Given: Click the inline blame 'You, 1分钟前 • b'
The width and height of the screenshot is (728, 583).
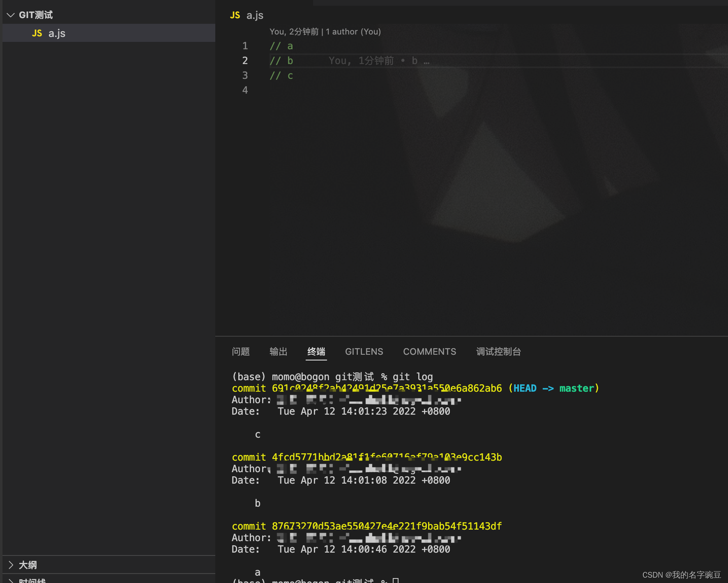Looking at the screenshot, I should click(x=379, y=61).
